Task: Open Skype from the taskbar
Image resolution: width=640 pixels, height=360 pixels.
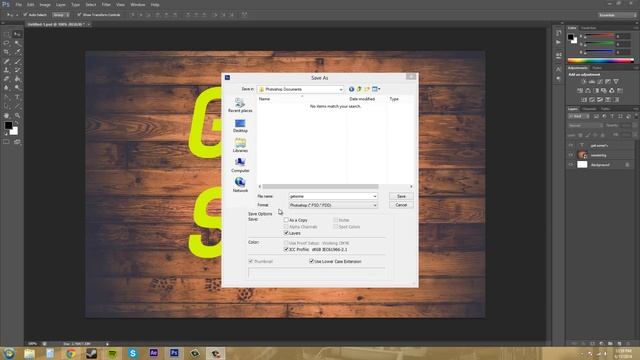Action: 133,353
